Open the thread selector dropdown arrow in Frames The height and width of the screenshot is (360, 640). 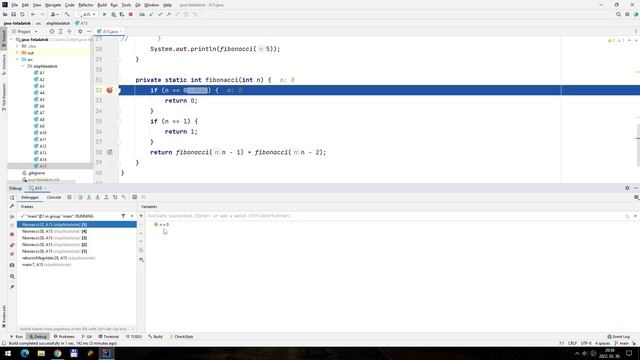pos(132,216)
